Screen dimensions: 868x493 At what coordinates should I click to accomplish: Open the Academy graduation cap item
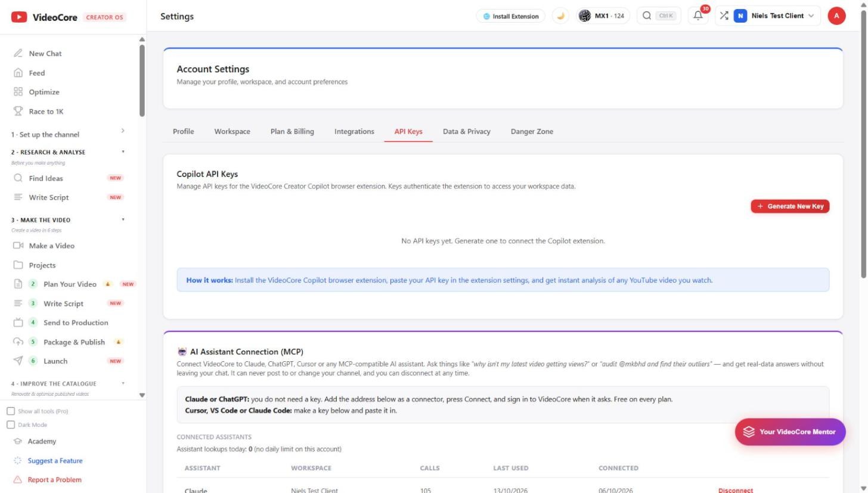(35, 442)
